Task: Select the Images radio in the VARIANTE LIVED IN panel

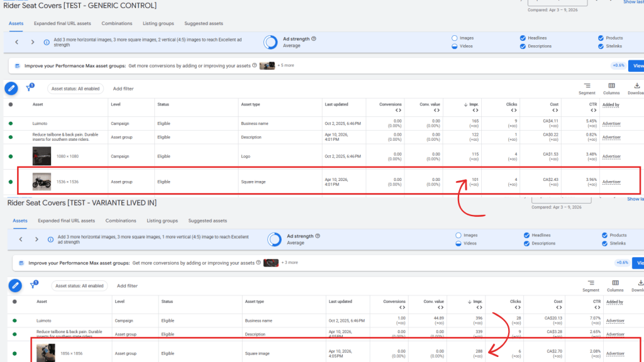Action: click(458, 235)
